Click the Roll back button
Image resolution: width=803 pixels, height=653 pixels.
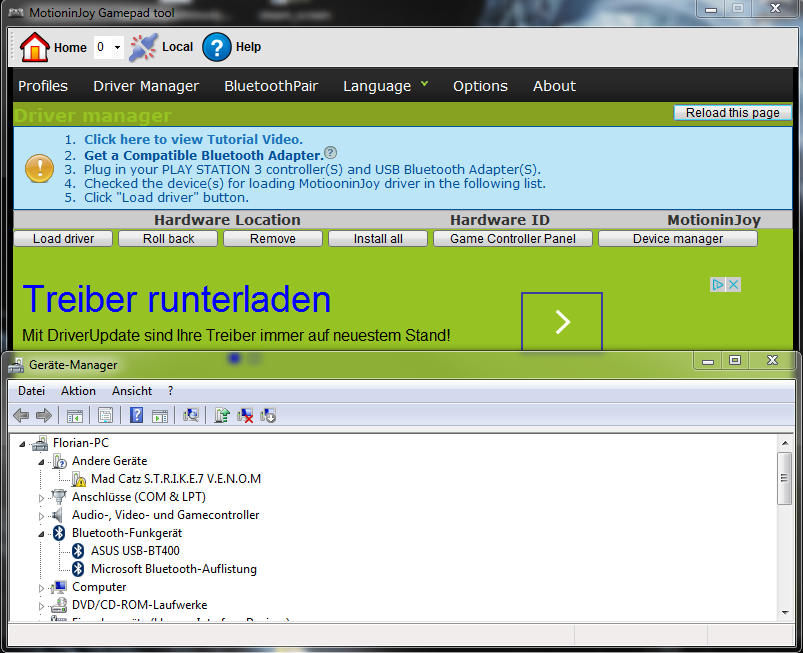168,239
